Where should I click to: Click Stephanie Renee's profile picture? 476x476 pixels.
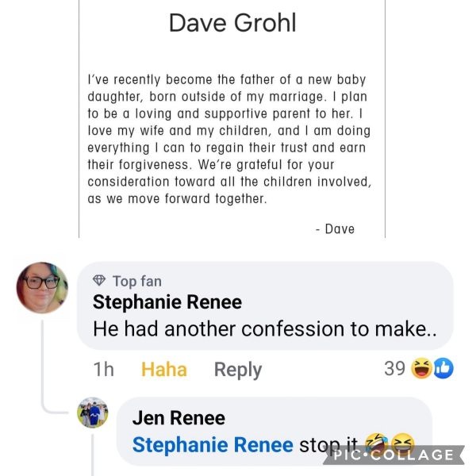click(42, 287)
